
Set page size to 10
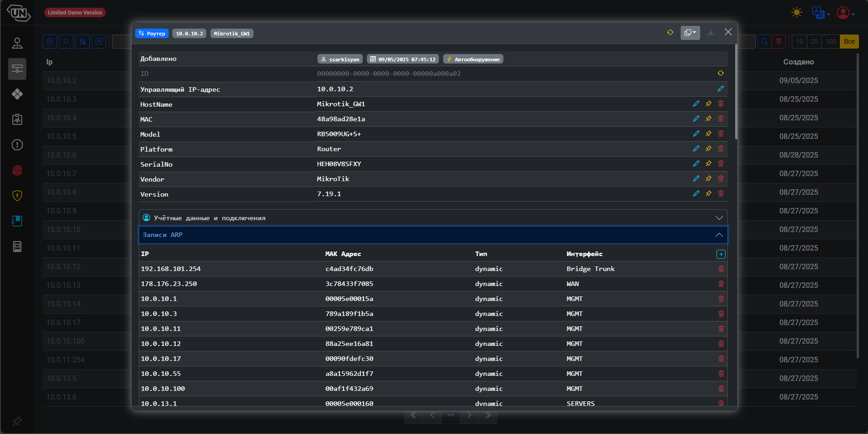(x=800, y=41)
